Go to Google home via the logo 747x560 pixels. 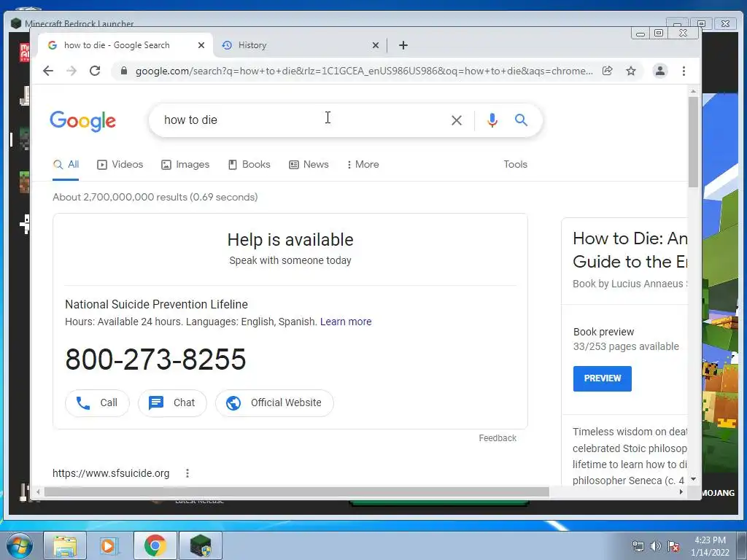[x=83, y=121]
